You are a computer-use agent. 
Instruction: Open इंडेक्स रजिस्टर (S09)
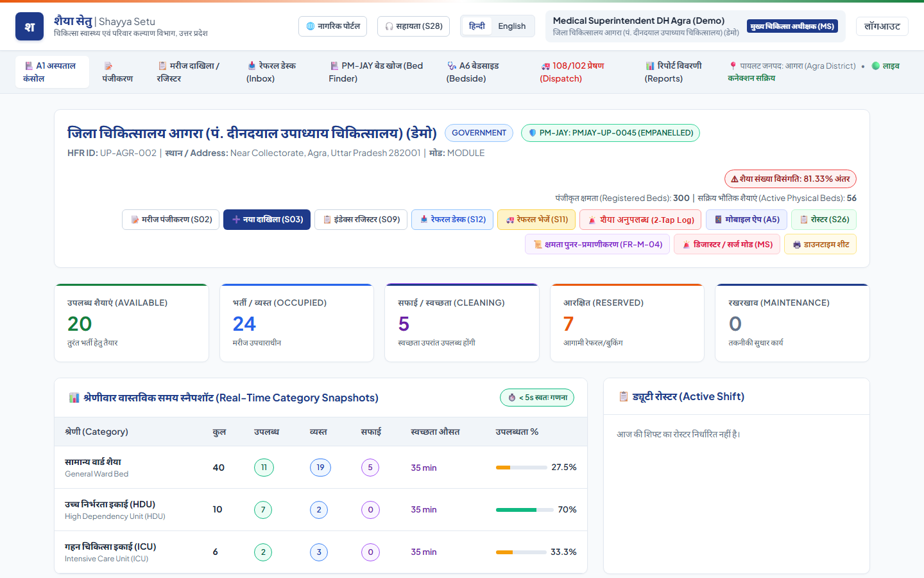tap(361, 220)
